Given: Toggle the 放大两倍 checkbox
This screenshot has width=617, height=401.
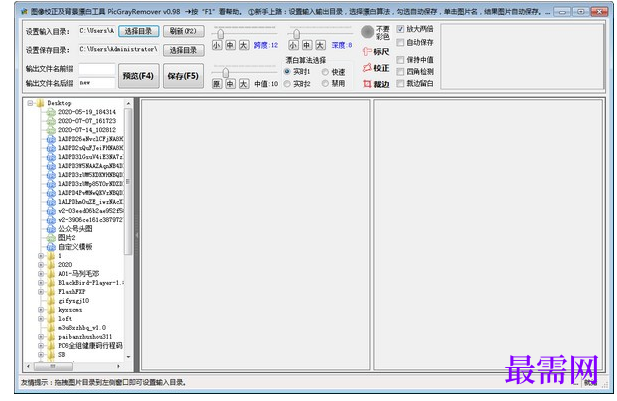Looking at the screenshot, I should click(x=400, y=29).
